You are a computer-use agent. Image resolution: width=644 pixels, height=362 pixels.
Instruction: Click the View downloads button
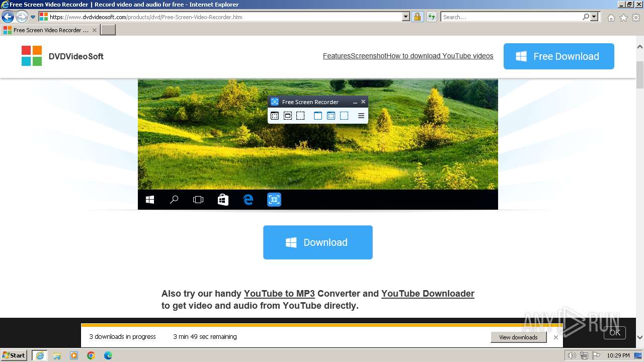point(518,337)
